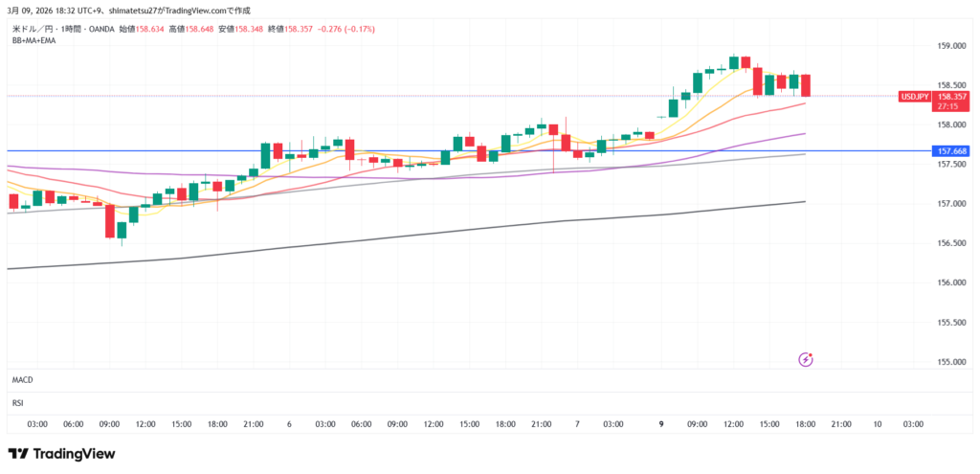The width and height of the screenshot is (980, 474).
Task: Click the date 9 time axis label
Action: coord(661,423)
